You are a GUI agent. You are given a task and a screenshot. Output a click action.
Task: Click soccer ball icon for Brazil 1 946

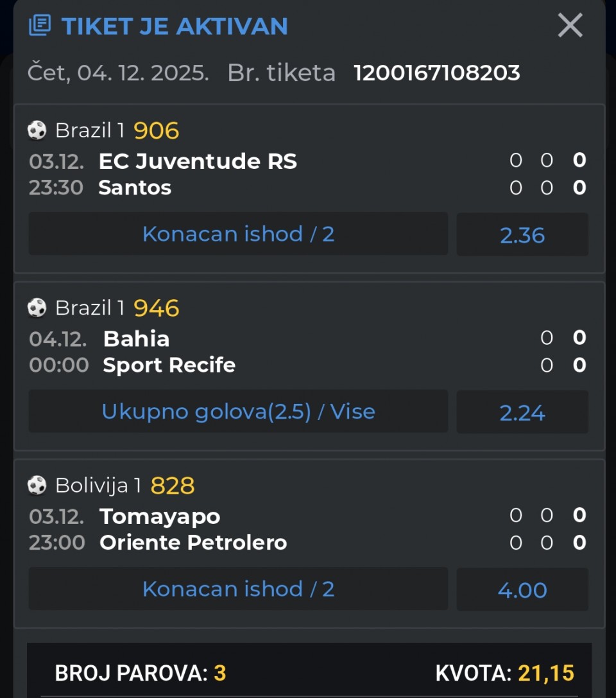pyautogui.click(x=37, y=308)
